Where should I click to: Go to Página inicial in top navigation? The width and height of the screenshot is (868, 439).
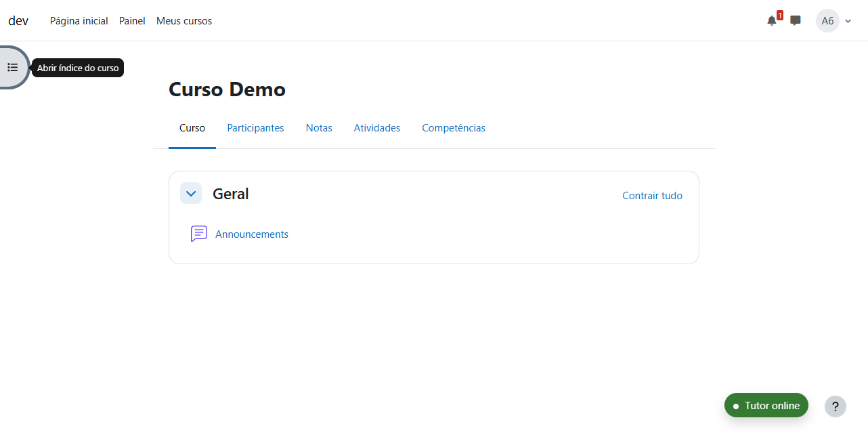(x=79, y=21)
